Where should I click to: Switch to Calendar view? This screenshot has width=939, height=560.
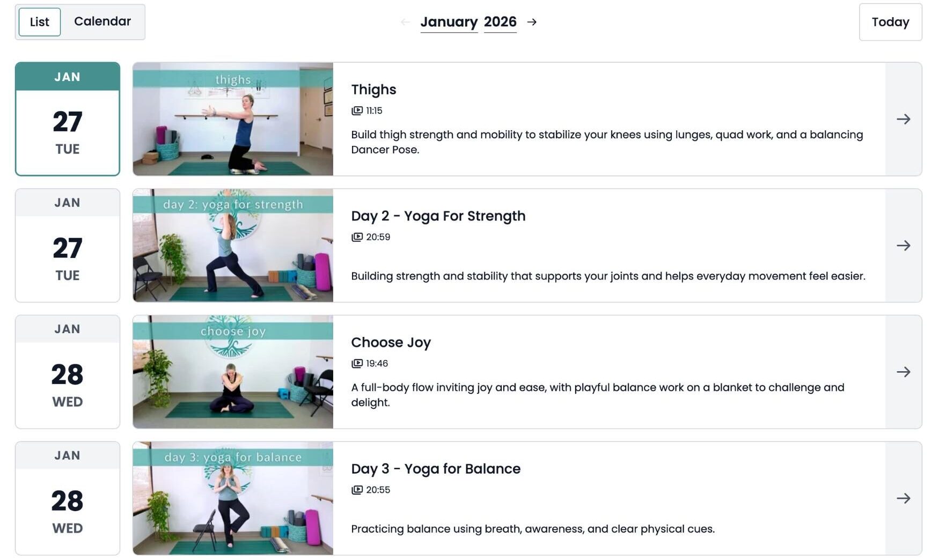point(102,21)
